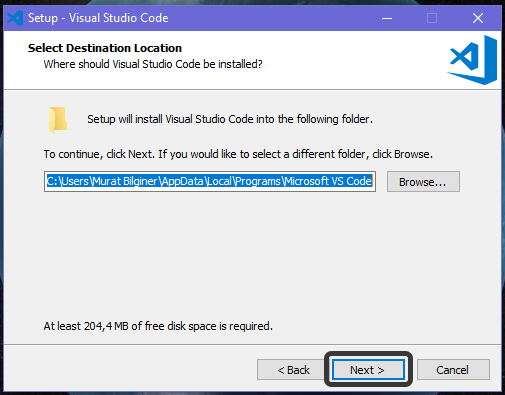This screenshot has width=505, height=395.
Task: Click 'Setup will install Visual Studio Code' text
Action: point(230,119)
